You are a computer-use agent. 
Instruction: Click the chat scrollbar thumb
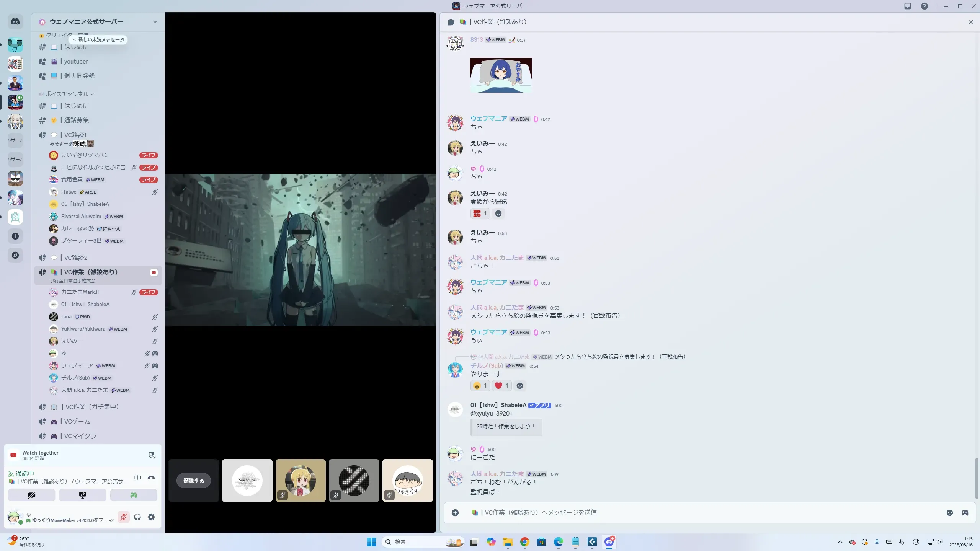coord(976,478)
